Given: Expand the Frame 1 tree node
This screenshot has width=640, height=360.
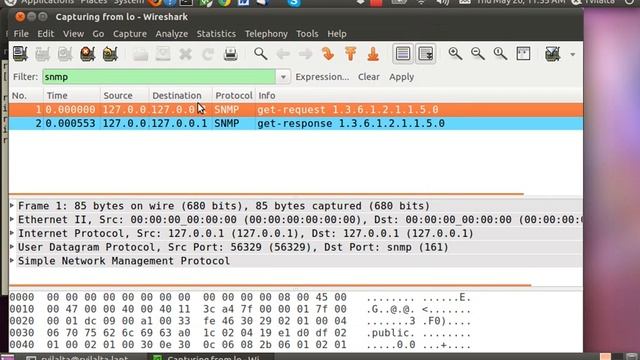Looking at the screenshot, I should pos(12,205).
